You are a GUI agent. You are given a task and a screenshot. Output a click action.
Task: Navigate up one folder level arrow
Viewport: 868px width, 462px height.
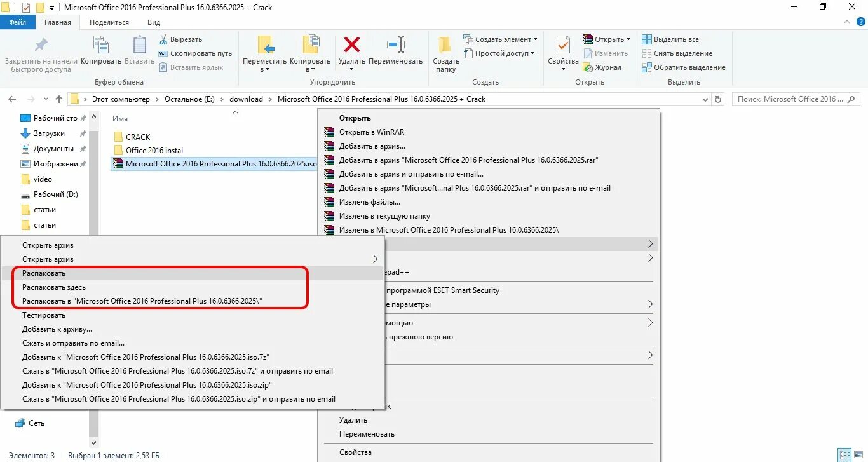pos(59,99)
